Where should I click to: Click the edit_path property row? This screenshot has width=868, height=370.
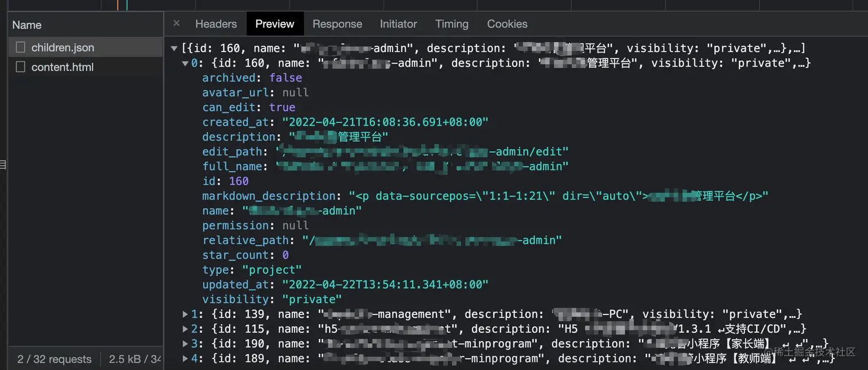click(385, 152)
